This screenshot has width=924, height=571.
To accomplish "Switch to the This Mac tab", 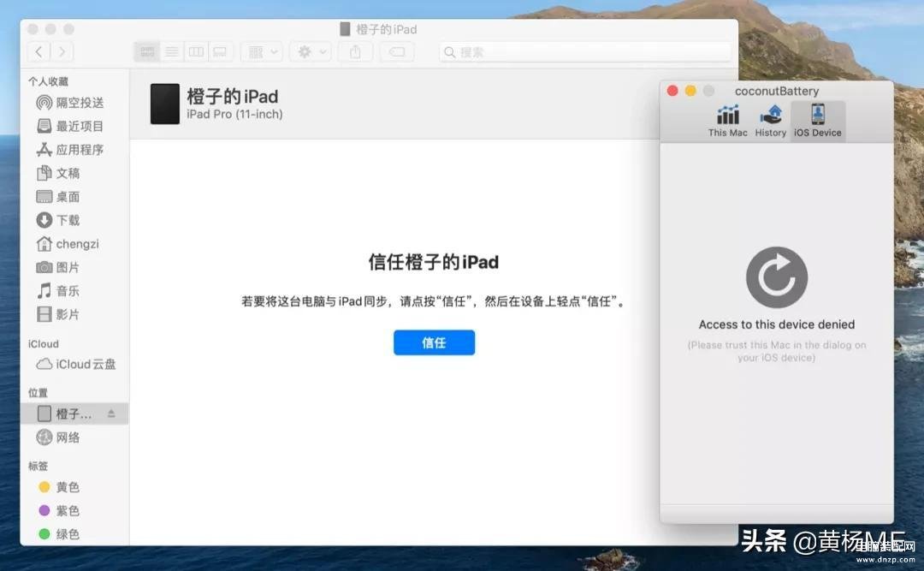I will pyautogui.click(x=727, y=121).
